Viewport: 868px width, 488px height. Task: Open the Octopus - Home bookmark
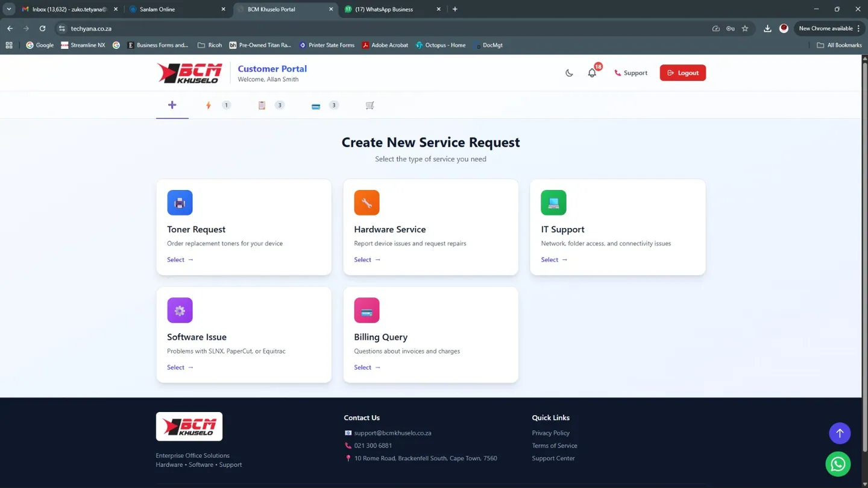pos(441,45)
